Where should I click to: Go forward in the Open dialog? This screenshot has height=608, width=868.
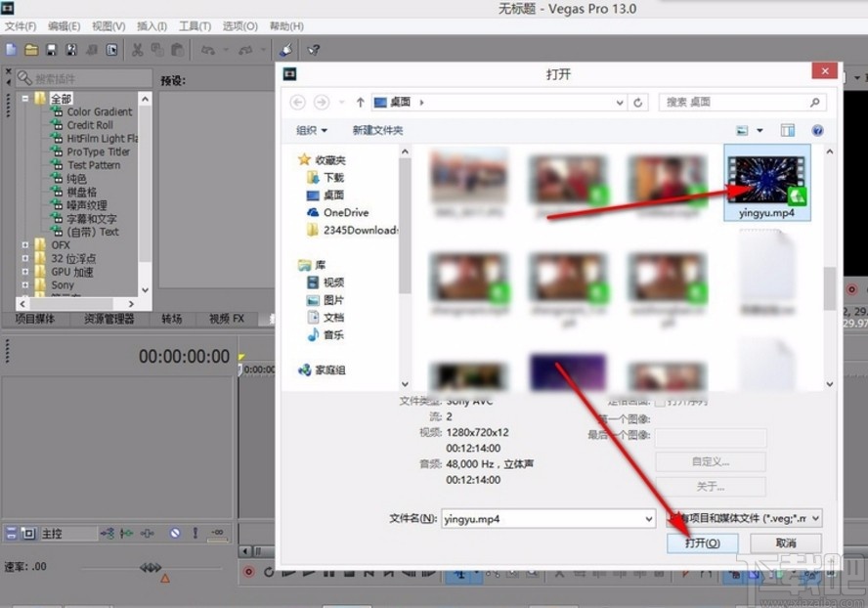click(321, 102)
